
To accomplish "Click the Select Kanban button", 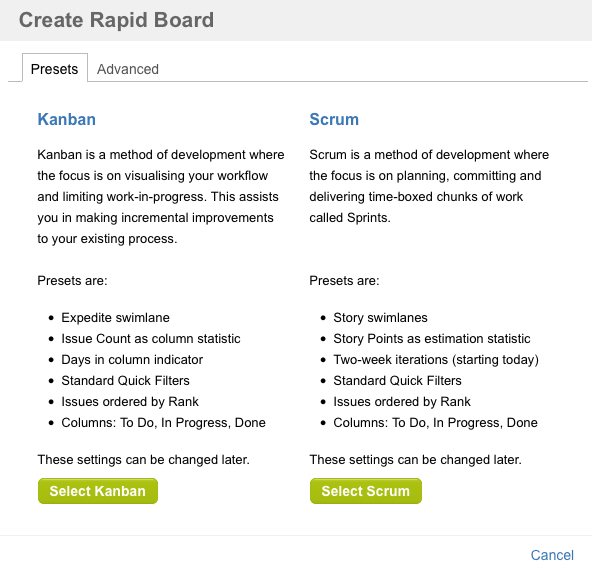I will point(98,491).
